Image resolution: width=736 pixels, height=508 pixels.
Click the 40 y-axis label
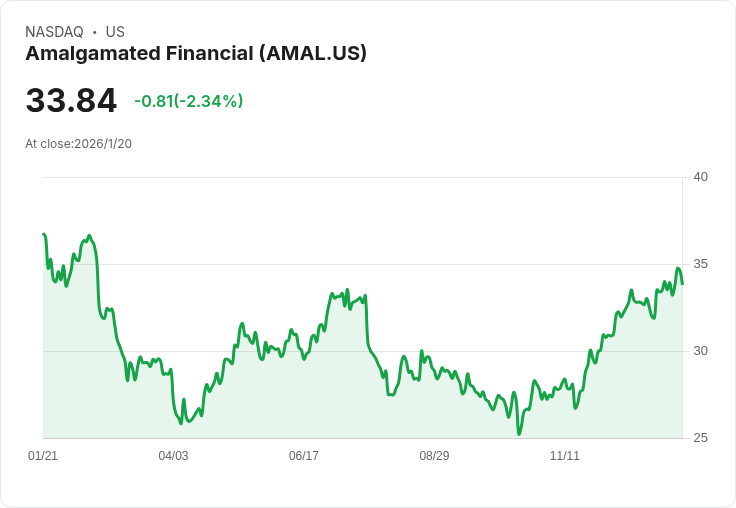click(x=700, y=177)
